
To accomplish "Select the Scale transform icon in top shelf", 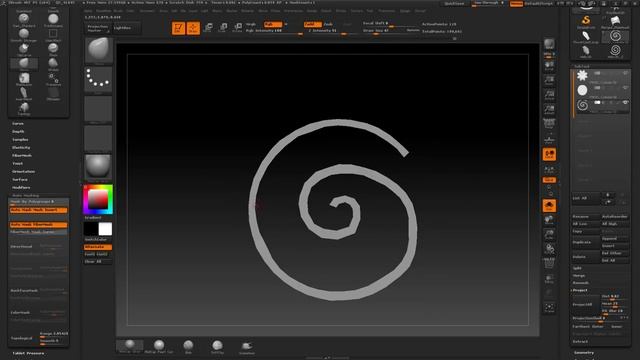I will coord(223,28).
